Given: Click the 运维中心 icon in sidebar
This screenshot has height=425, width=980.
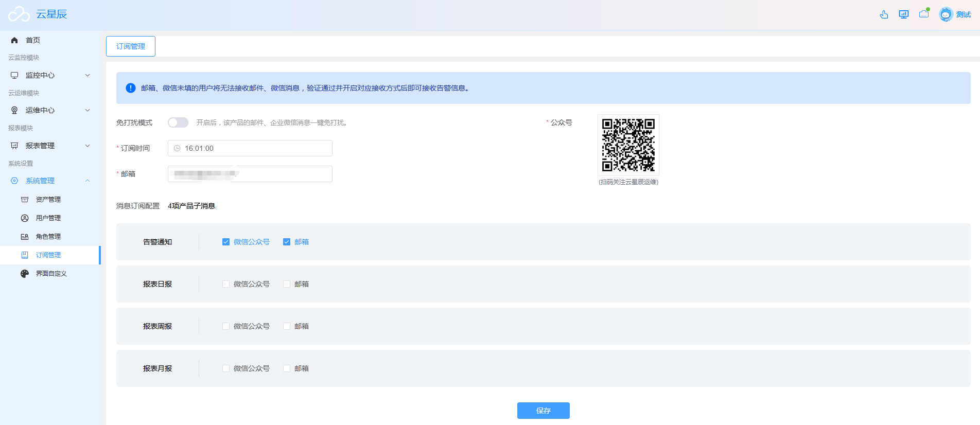Looking at the screenshot, I should pos(14,110).
